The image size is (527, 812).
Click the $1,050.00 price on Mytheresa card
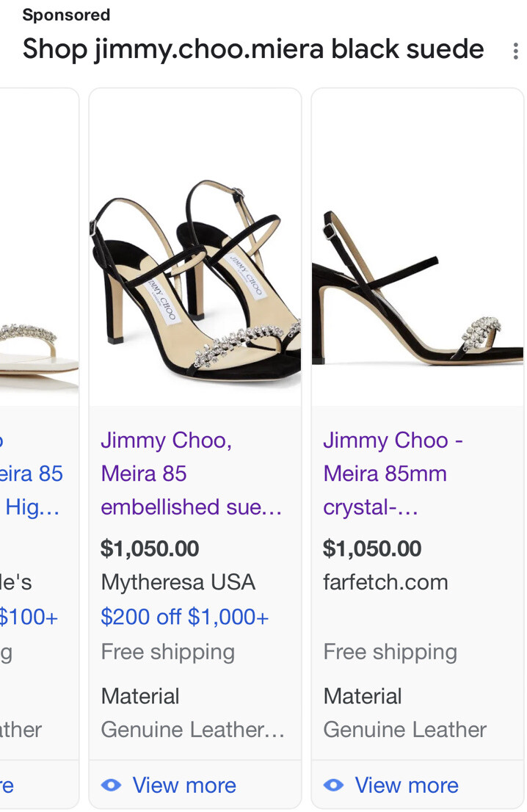tap(150, 548)
